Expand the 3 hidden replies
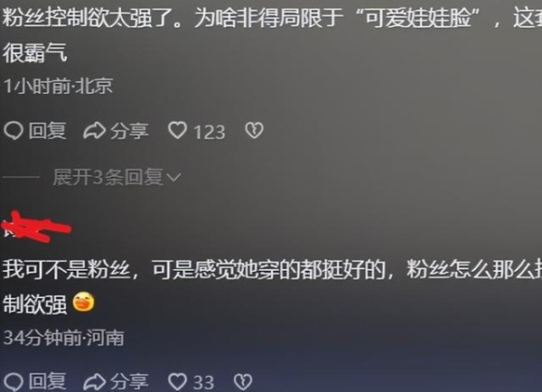Image resolution: width=542 pixels, height=392 pixels. (x=117, y=177)
